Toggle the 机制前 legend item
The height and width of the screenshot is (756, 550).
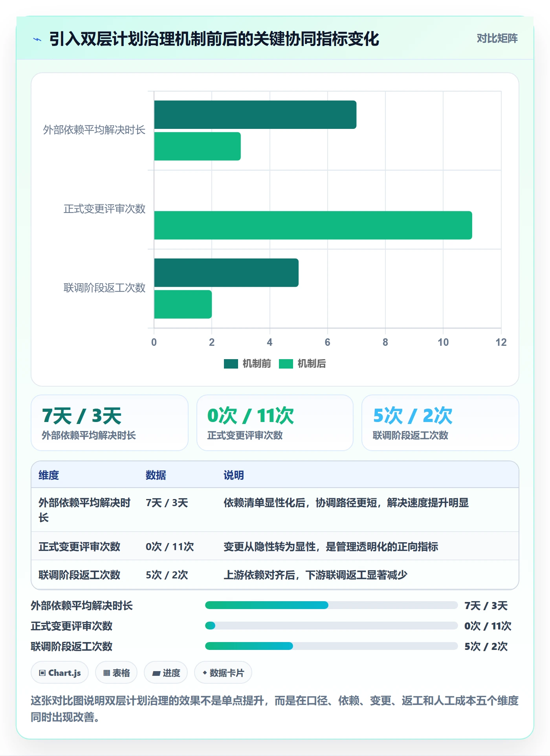pyautogui.click(x=247, y=363)
